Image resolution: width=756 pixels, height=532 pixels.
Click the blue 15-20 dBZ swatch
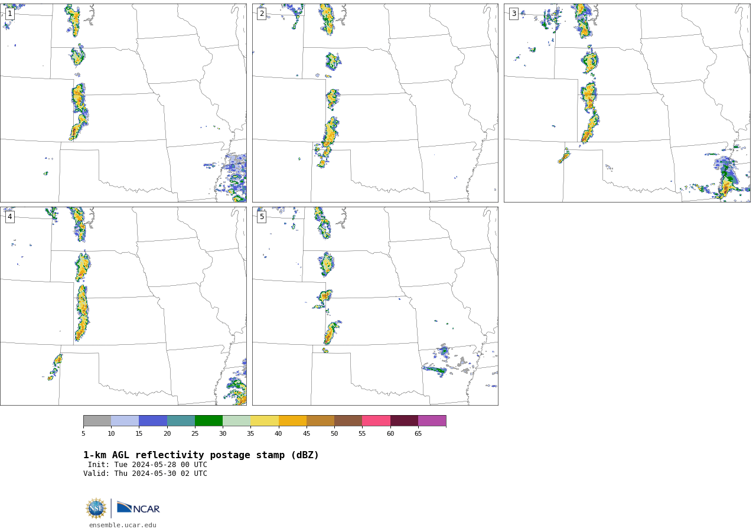[153, 421]
